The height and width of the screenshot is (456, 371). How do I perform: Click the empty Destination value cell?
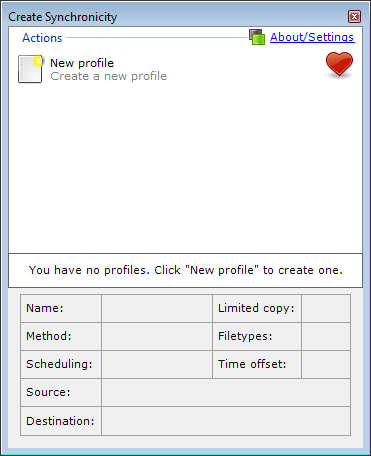(x=226, y=421)
